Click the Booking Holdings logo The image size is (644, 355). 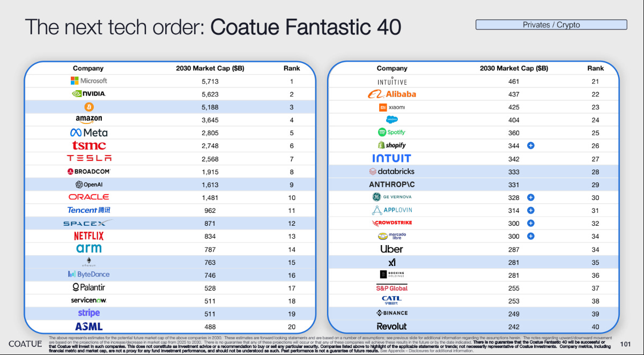(x=391, y=275)
